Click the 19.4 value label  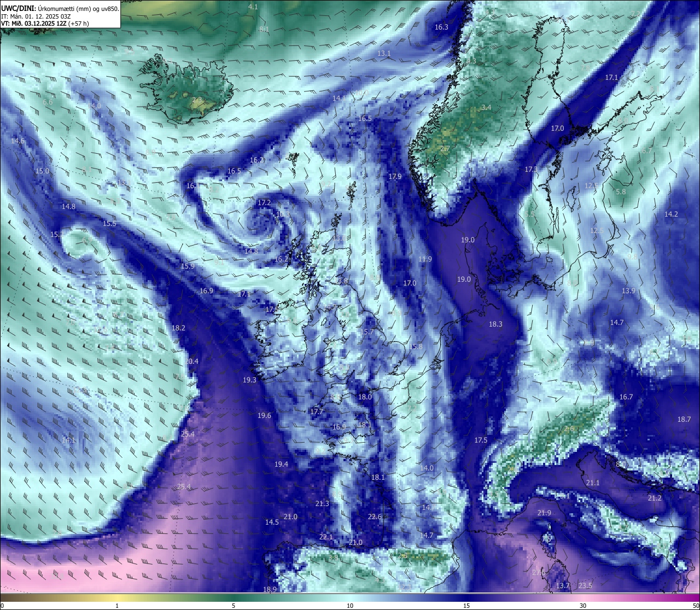(x=281, y=464)
